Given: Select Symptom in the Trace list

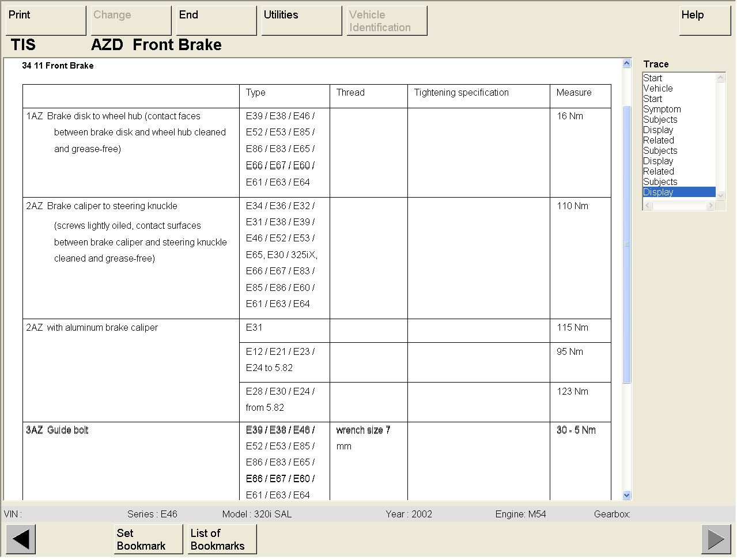Looking at the screenshot, I should pyautogui.click(x=662, y=109).
